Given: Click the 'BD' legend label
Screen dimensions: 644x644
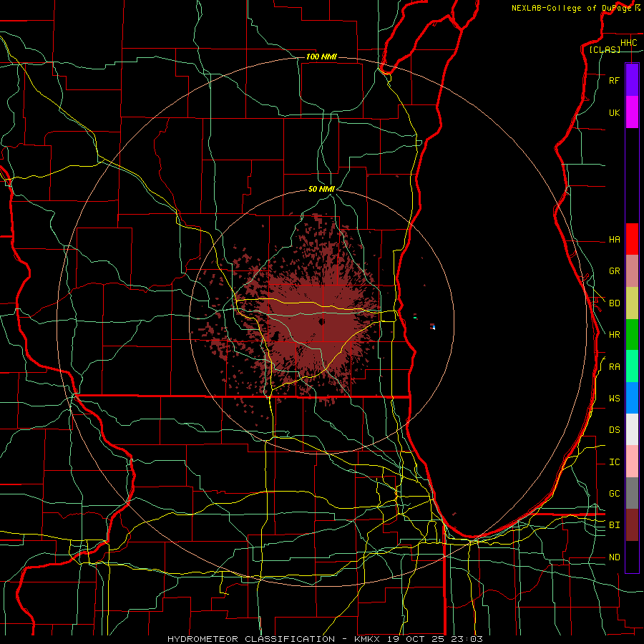Looking at the screenshot, I should click(x=614, y=303).
